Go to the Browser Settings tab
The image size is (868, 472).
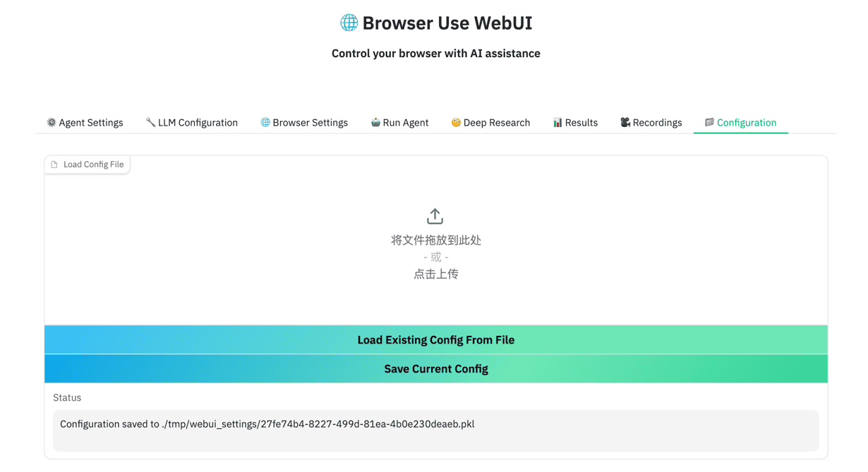coord(304,122)
